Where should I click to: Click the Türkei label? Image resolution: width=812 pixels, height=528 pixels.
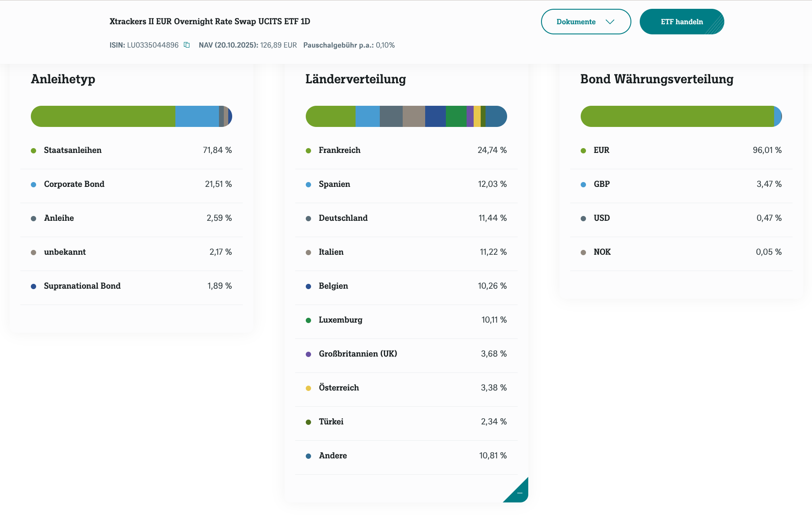(331, 422)
